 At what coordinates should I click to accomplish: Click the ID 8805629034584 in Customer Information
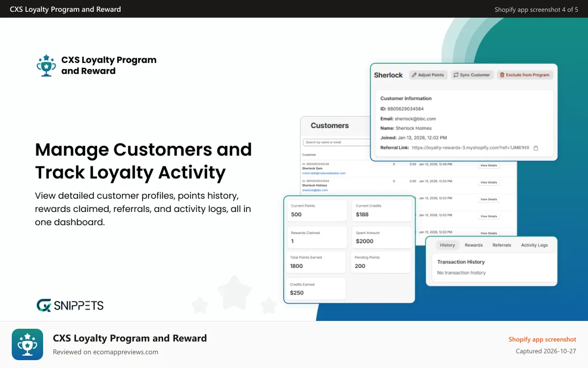(402, 109)
